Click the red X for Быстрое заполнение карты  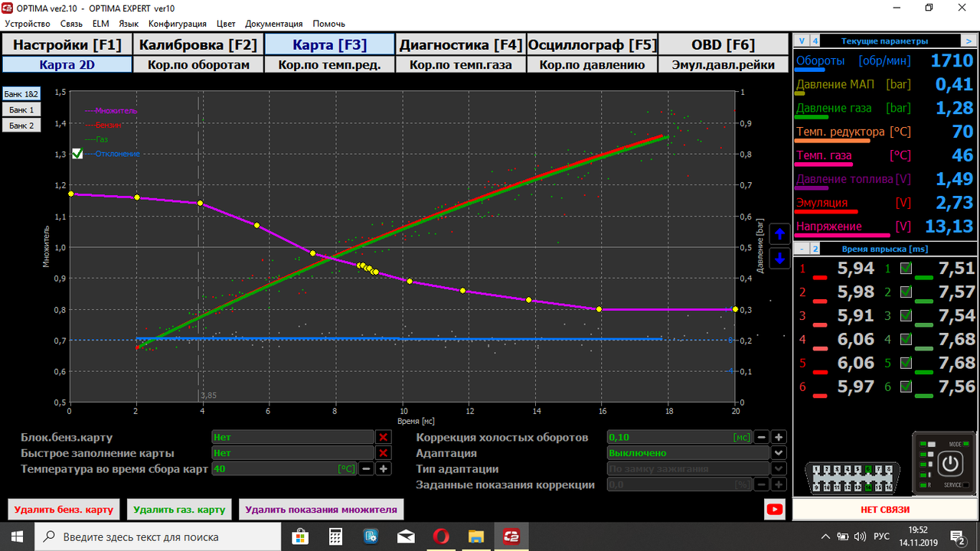pyautogui.click(x=384, y=452)
